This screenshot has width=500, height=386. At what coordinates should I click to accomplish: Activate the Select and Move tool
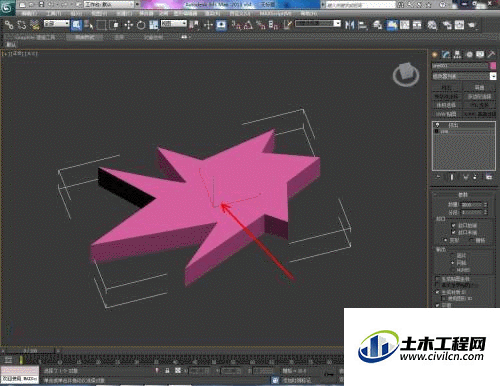(x=129, y=25)
